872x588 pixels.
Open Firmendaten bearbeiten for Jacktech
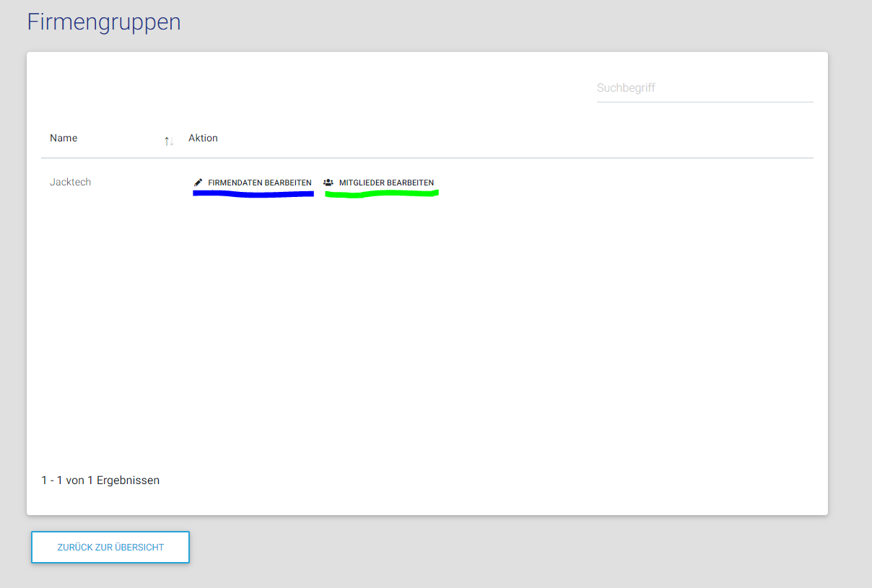pos(259,183)
